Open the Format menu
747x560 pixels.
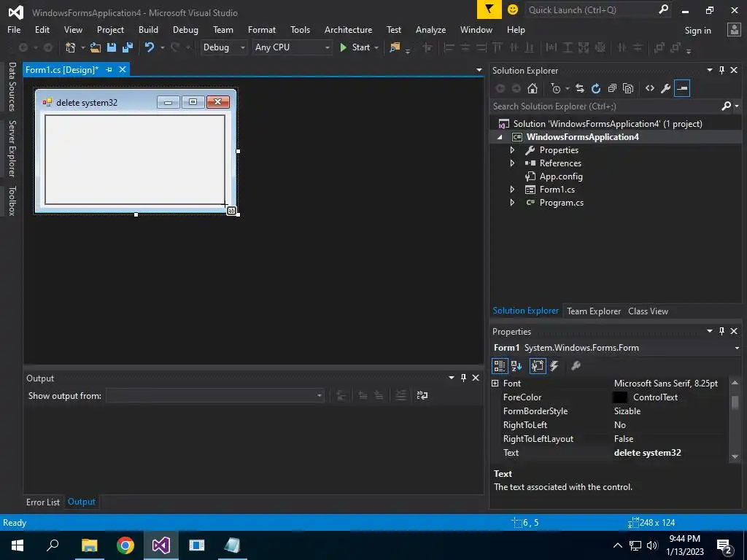coord(262,29)
